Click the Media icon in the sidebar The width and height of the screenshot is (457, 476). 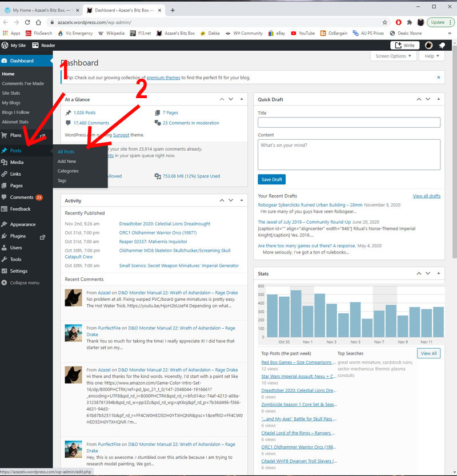click(x=5, y=162)
